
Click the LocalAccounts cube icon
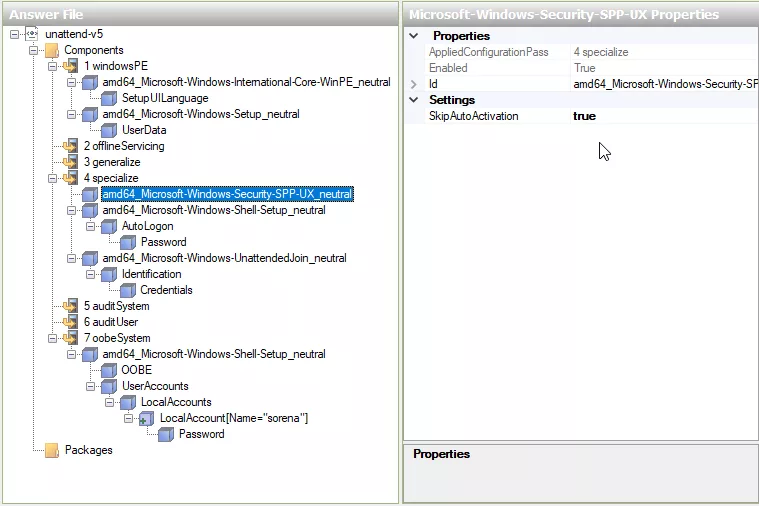pos(128,401)
